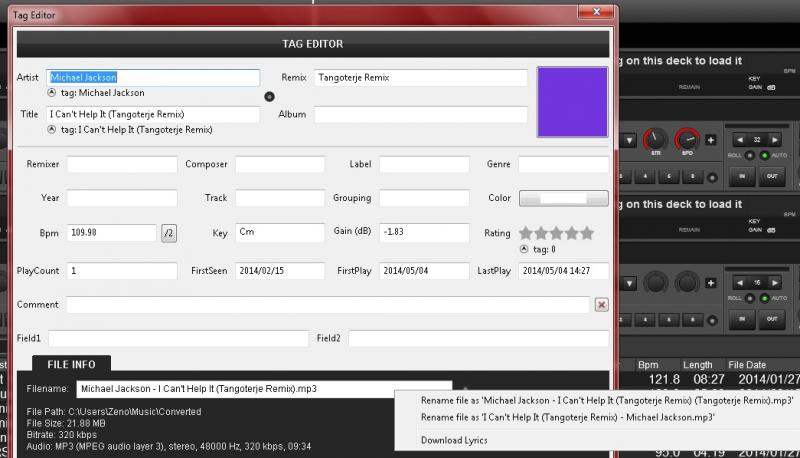The image size is (800, 458).
Task: Click the purple cover art swatch
Action: point(572,103)
